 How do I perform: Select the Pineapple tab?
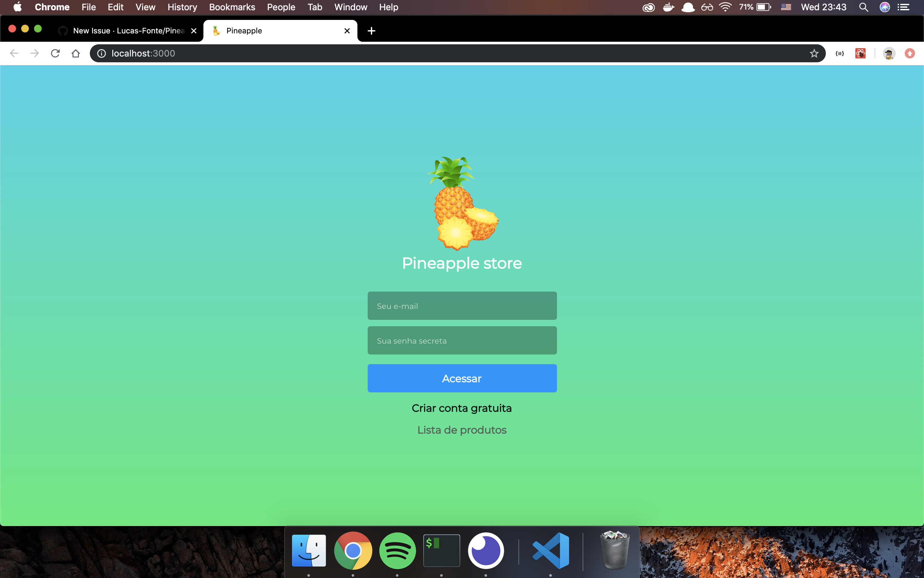pyautogui.click(x=281, y=31)
